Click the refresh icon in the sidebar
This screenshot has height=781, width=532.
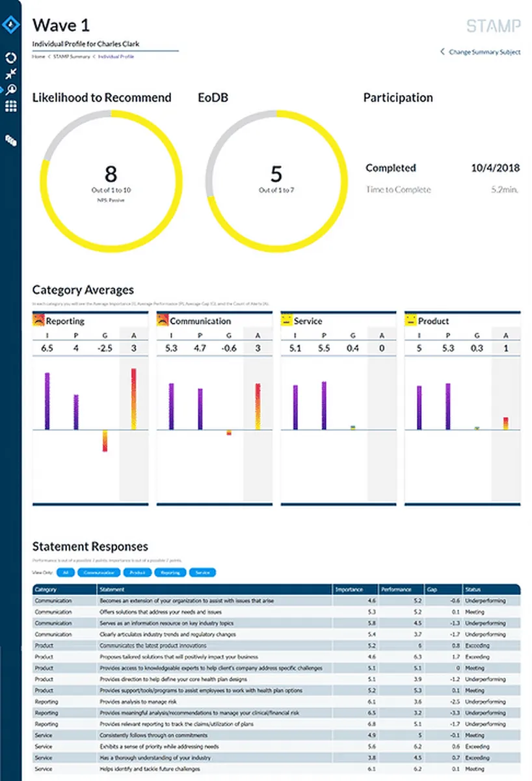point(10,59)
